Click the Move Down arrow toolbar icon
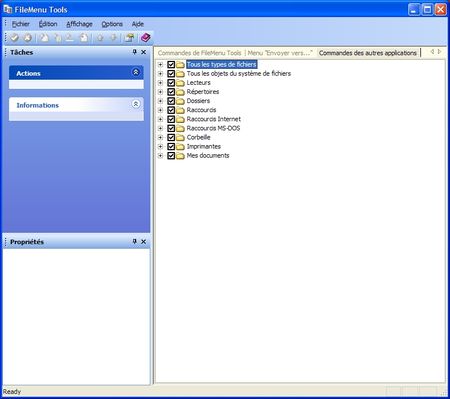The width and height of the screenshot is (450, 399). (x=113, y=38)
